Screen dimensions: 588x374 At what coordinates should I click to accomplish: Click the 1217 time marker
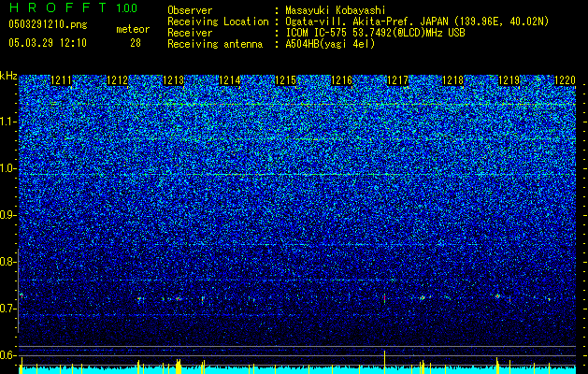(397, 80)
